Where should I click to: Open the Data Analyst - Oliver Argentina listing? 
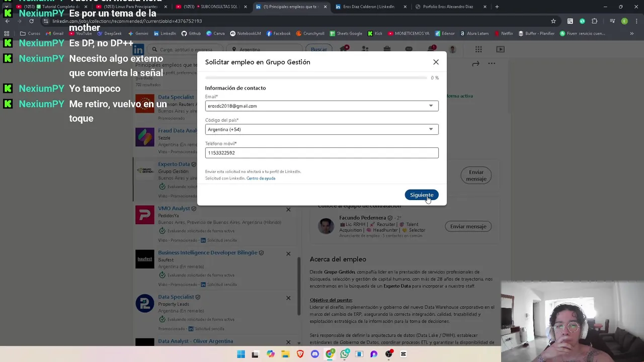pyautogui.click(x=195, y=341)
